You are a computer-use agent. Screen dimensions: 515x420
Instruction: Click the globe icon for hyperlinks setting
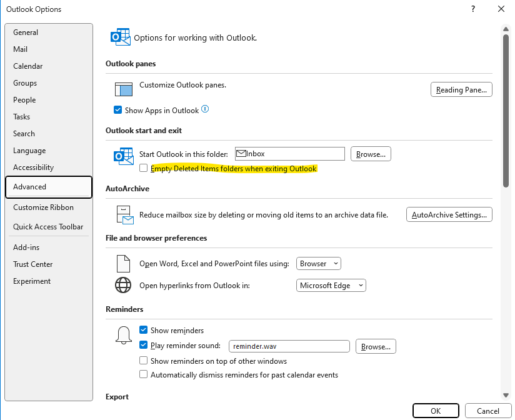coord(123,285)
